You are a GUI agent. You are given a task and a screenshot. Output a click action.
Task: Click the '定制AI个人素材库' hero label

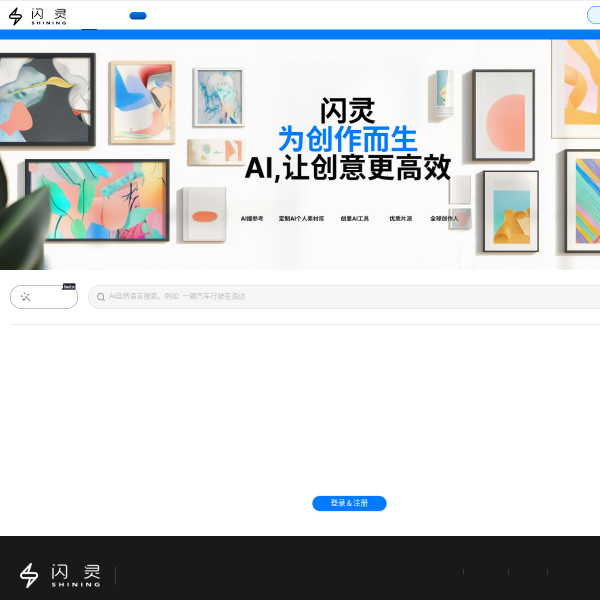point(301,218)
